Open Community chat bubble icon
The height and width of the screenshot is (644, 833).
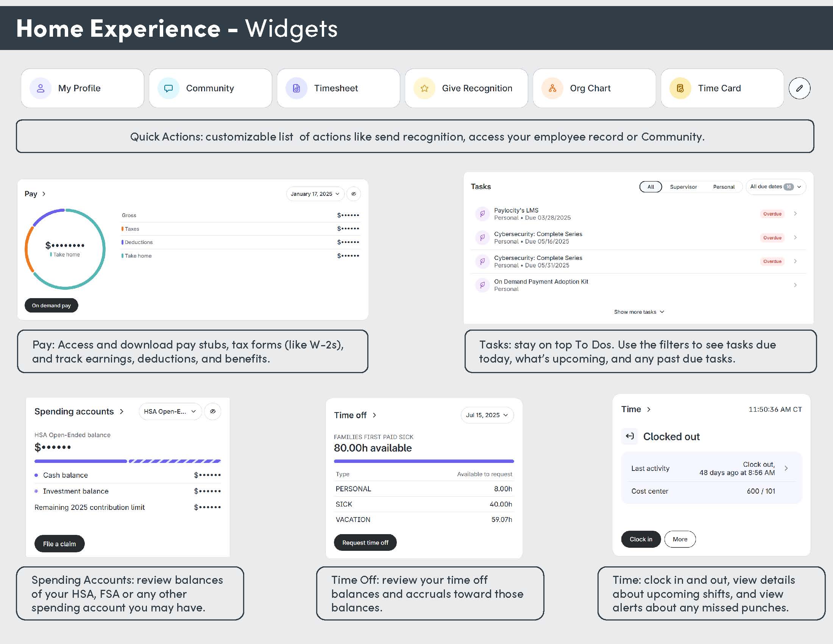168,88
